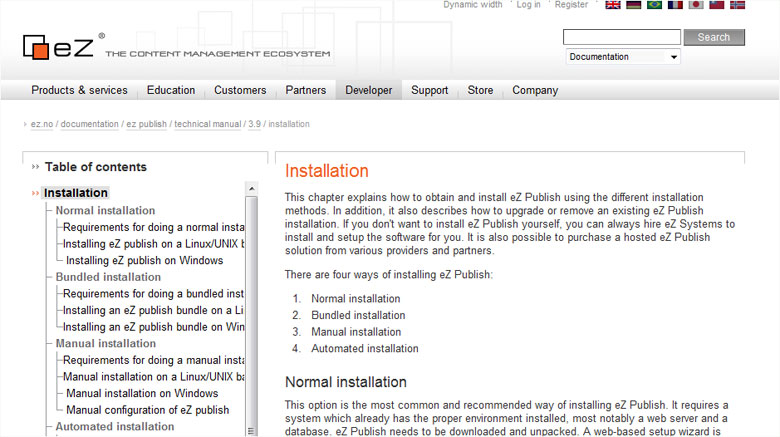The image size is (780, 437).
Task: Switch to the Brazilian flag language
Action: point(654,5)
